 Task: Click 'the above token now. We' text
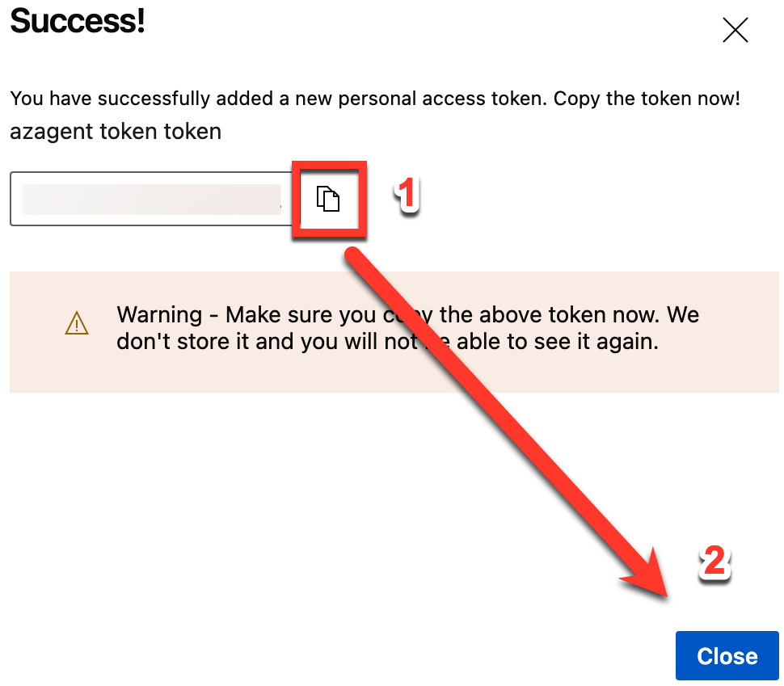[569, 315]
